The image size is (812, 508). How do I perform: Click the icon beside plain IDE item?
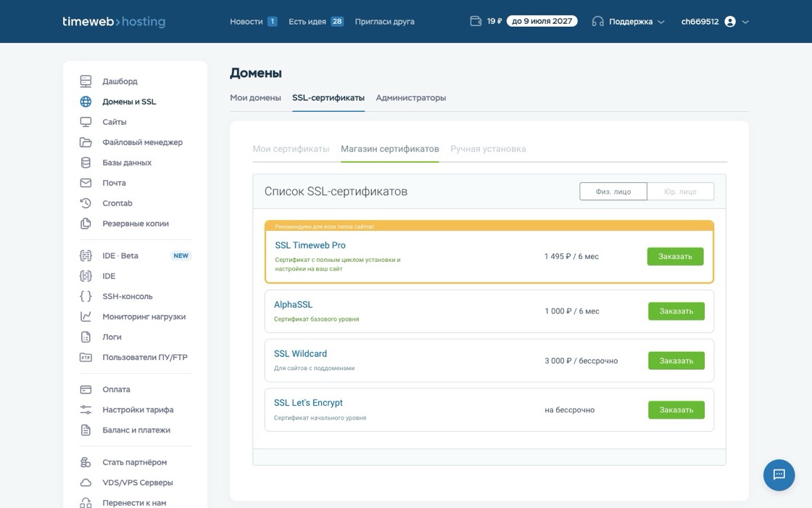[86, 276]
